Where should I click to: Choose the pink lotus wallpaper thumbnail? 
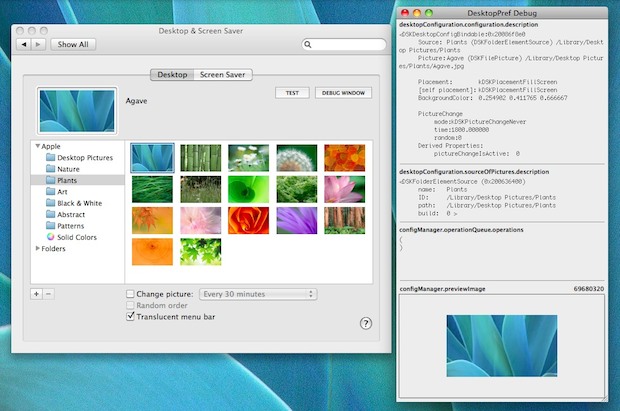pyautogui.click(x=345, y=189)
